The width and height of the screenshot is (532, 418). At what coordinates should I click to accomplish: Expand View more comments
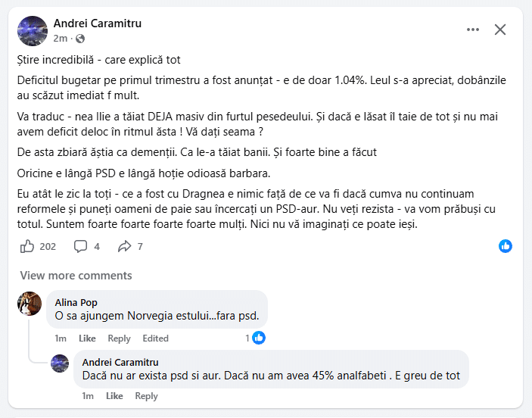tap(76, 276)
